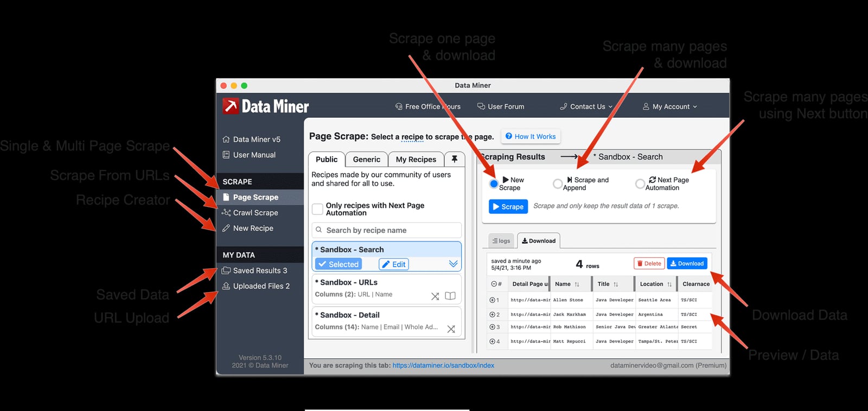Image resolution: width=868 pixels, height=411 pixels.
Task: Expand the Contact Us dropdown
Action: click(x=586, y=106)
